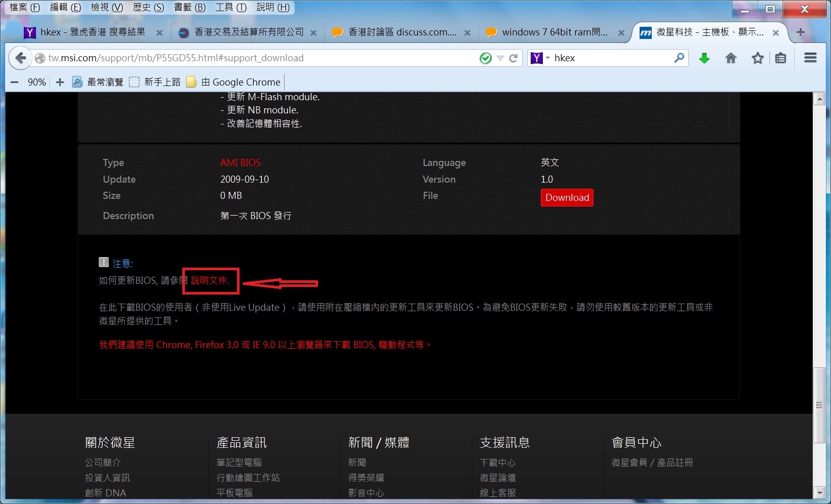
Task: Zoom in with the plus button
Action: [60, 82]
